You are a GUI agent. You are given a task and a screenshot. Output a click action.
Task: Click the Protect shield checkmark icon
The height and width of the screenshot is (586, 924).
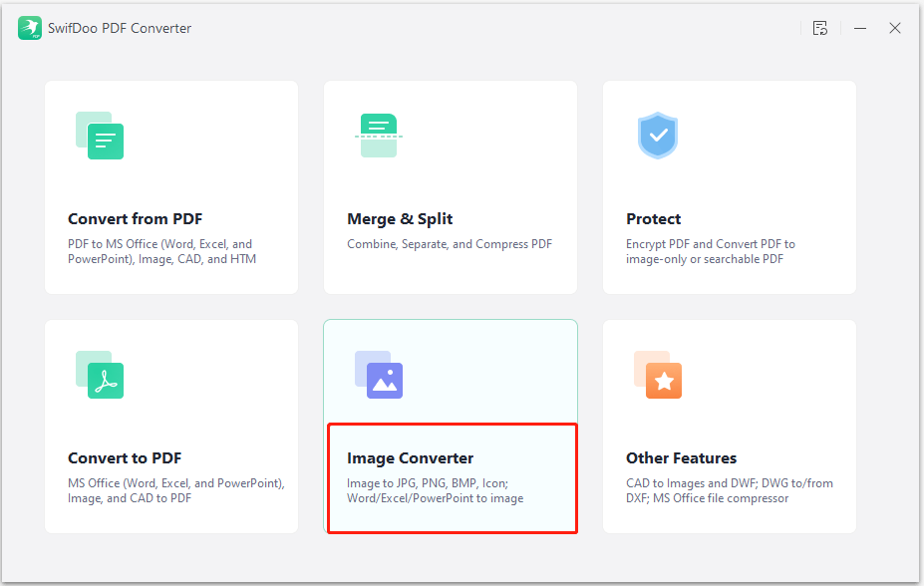658,136
